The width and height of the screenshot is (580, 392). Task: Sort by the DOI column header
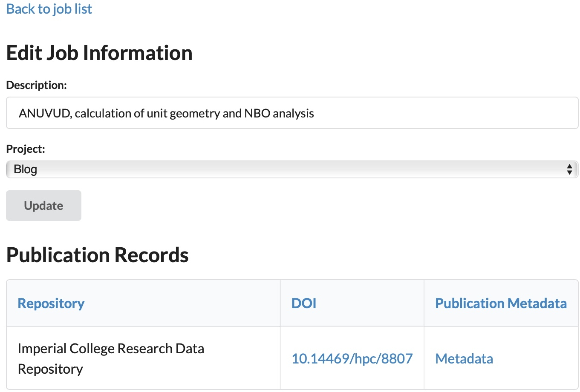click(303, 303)
